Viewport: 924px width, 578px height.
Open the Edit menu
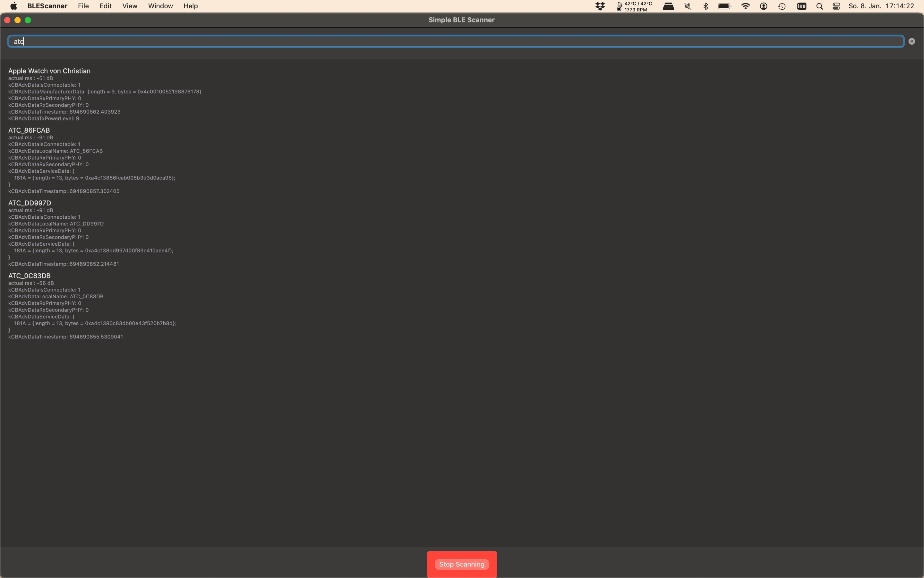click(105, 6)
